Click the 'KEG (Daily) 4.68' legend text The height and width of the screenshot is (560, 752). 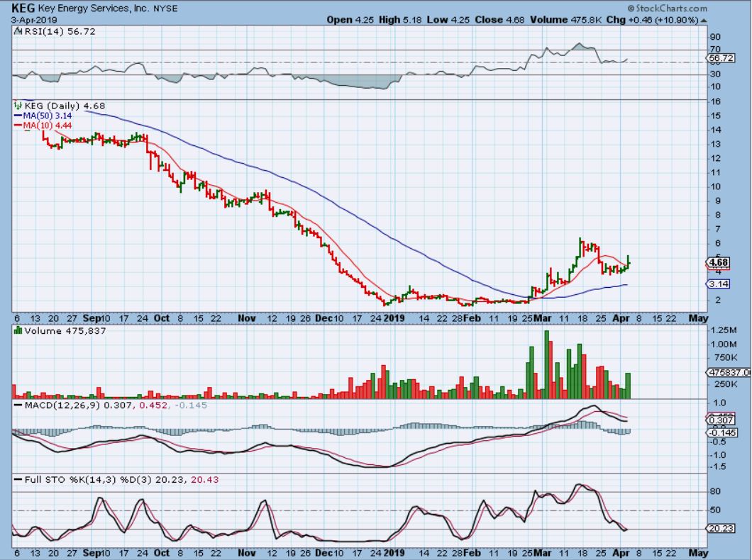click(65, 106)
